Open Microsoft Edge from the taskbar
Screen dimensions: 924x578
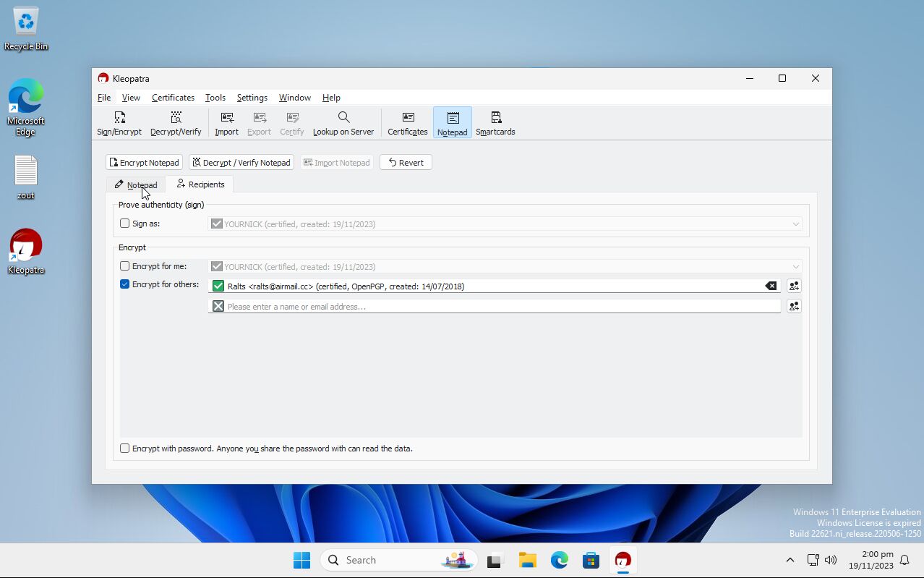(559, 559)
